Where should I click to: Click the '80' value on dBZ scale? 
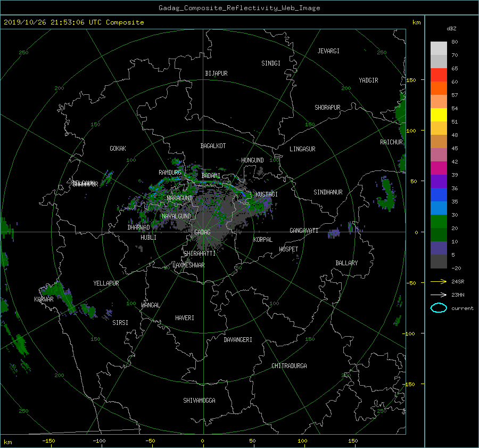pos(455,42)
